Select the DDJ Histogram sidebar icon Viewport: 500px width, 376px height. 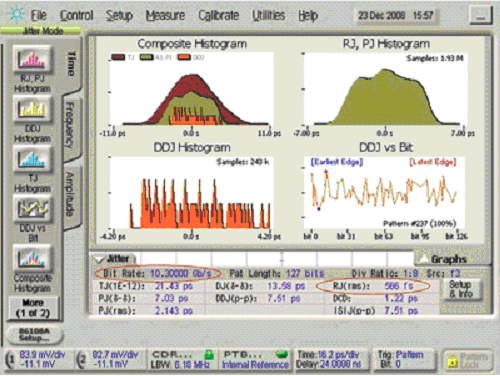pyautogui.click(x=32, y=109)
